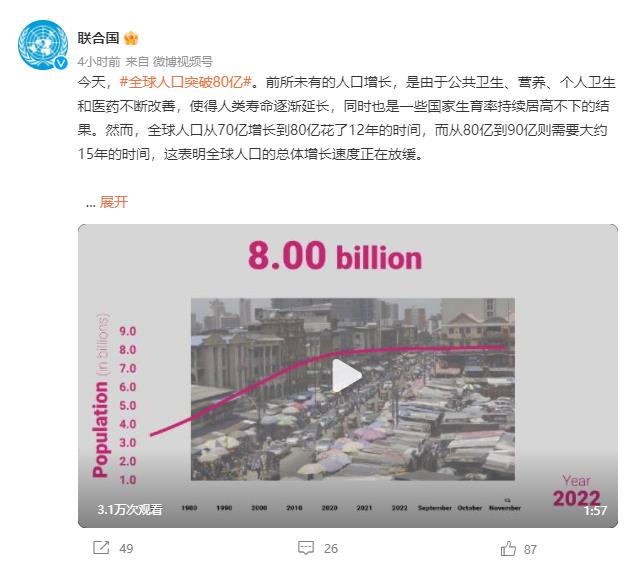Expand full post text with 展开
Image resolution: width=635 pixels, height=566 pixels.
click(113, 202)
